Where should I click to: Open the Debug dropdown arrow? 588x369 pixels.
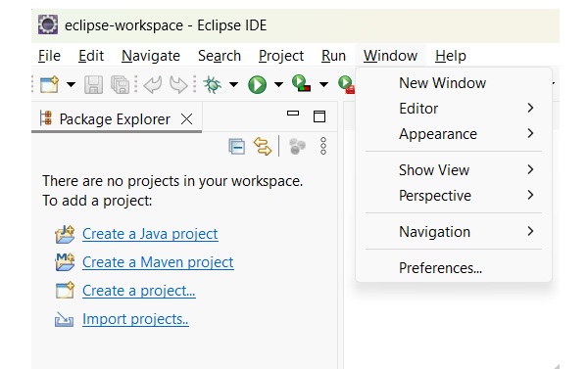(x=233, y=84)
